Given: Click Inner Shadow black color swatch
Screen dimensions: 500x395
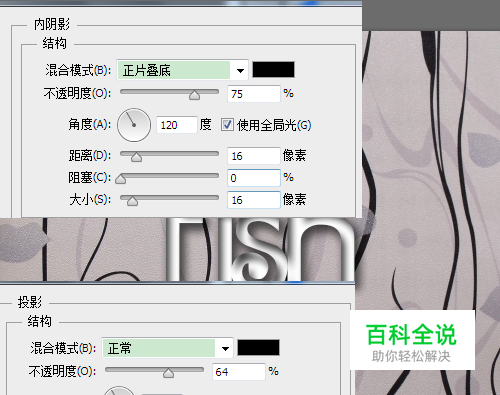Looking at the screenshot, I should 273,70.
